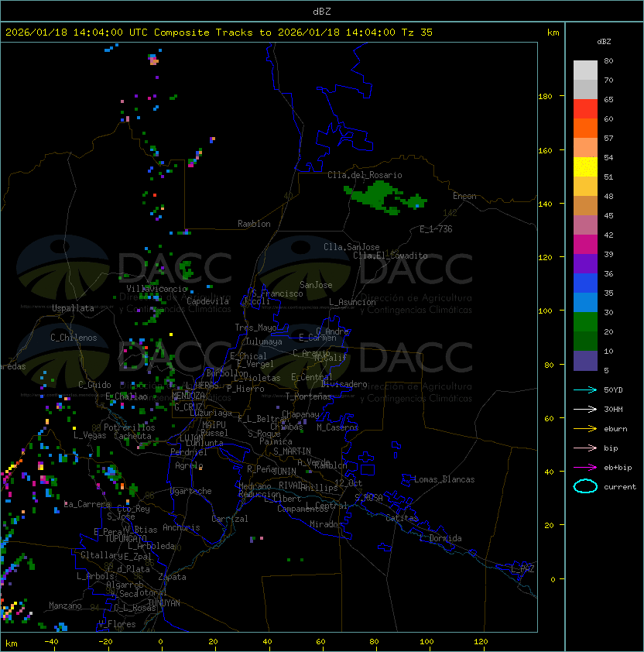
Task: Click the '-40' tick on the horizontal axis
Action: point(51,642)
